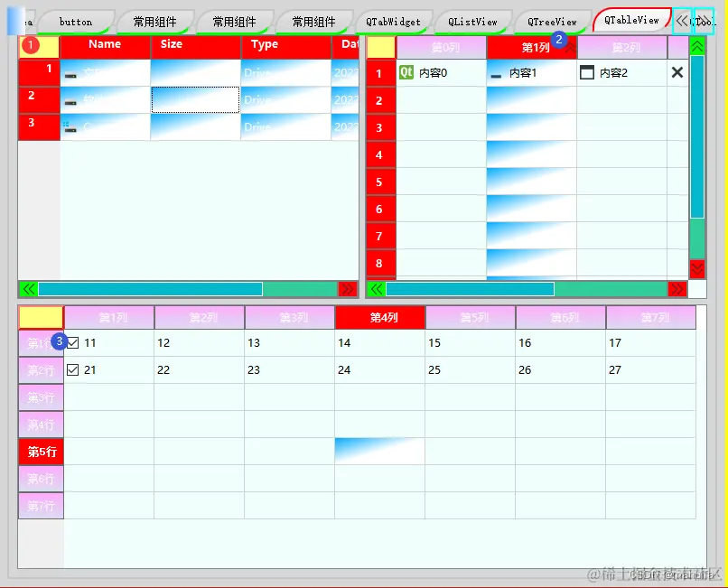Toggle the checkbox next to 21
Image resolution: width=728 pixels, height=588 pixels.
click(73, 369)
